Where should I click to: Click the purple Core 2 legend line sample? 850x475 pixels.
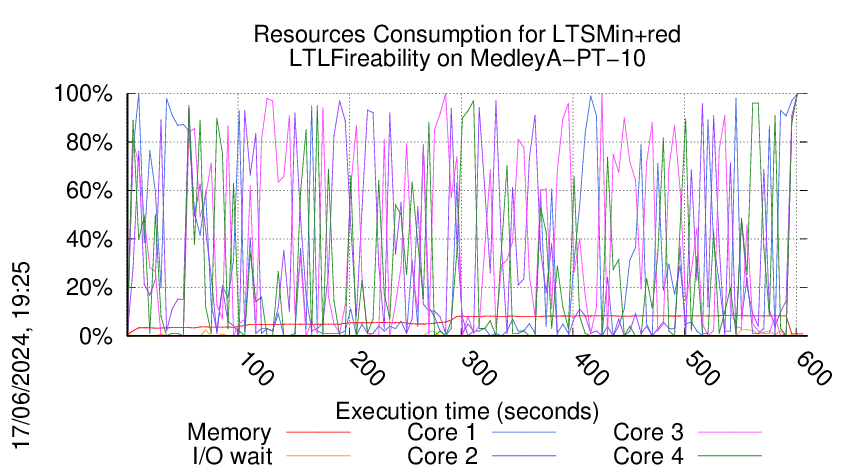click(524, 456)
